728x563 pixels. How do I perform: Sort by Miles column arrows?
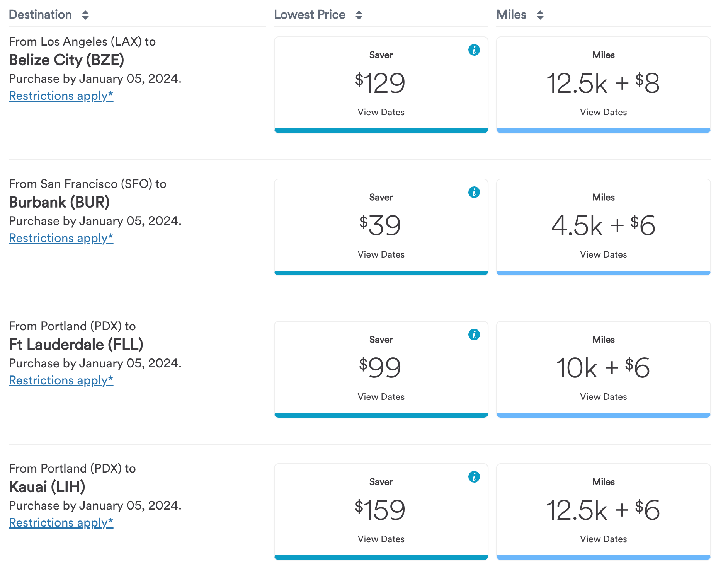click(x=540, y=15)
